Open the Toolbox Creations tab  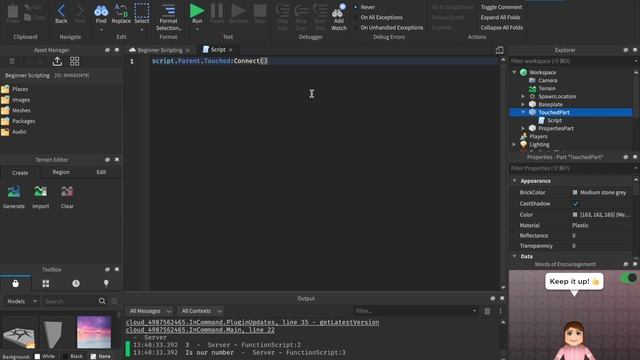point(106,283)
